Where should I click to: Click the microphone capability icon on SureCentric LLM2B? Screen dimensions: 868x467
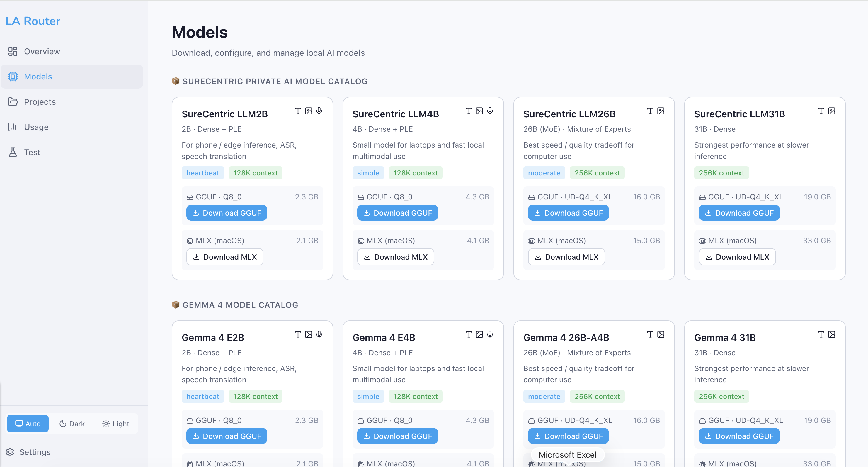pyautogui.click(x=319, y=111)
